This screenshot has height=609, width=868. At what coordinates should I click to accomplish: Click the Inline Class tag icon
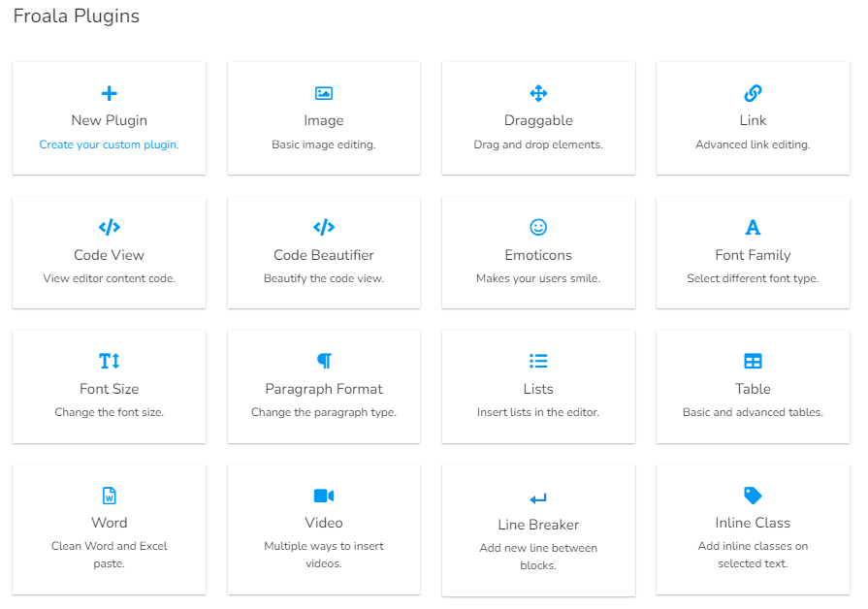pyautogui.click(x=753, y=496)
